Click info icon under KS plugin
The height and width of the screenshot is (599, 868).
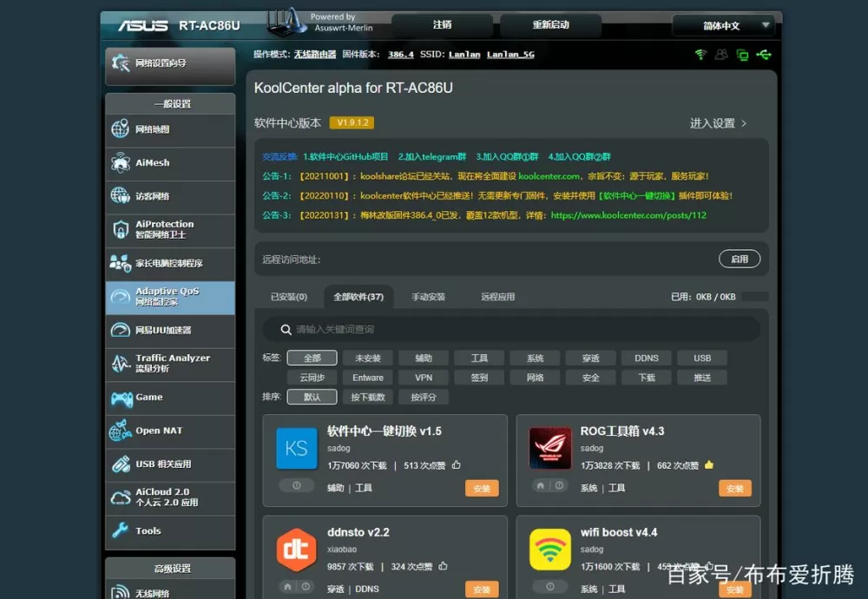(297, 485)
